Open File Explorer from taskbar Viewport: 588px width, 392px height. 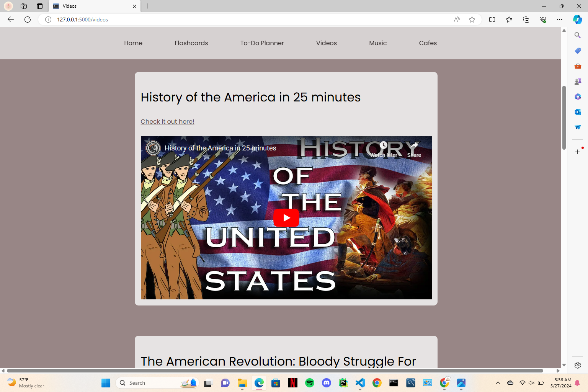242,383
